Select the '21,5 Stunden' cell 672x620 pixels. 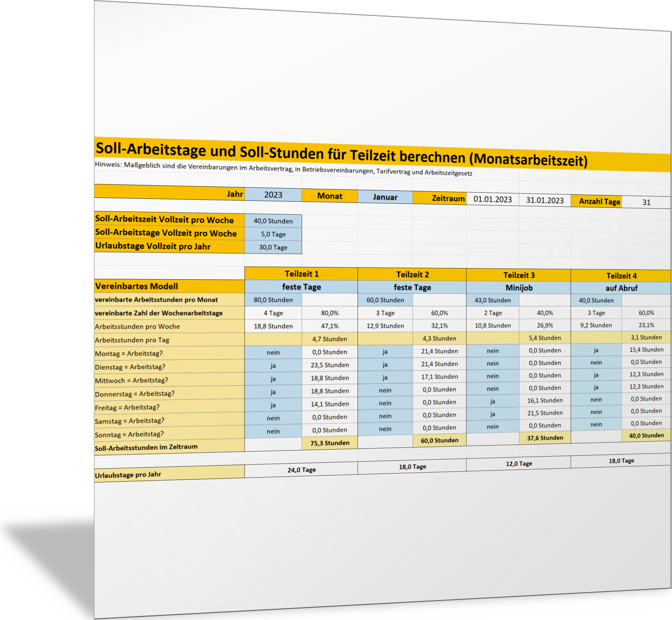point(545,413)
